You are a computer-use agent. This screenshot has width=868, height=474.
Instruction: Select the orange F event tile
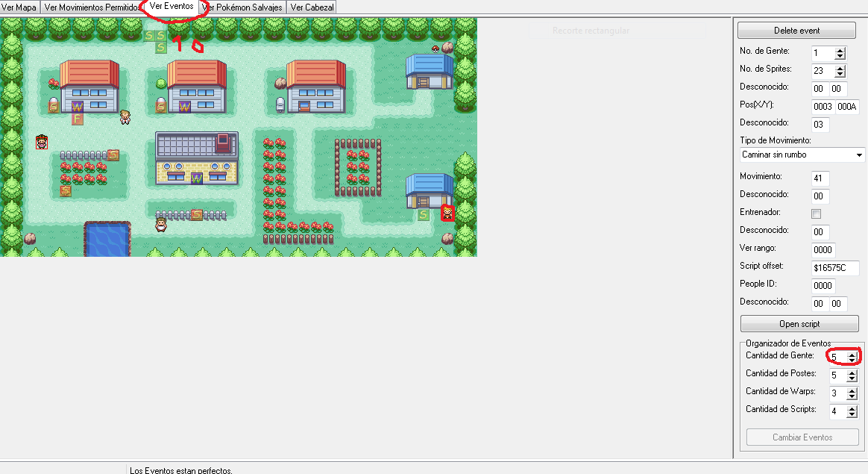[77, 119]
